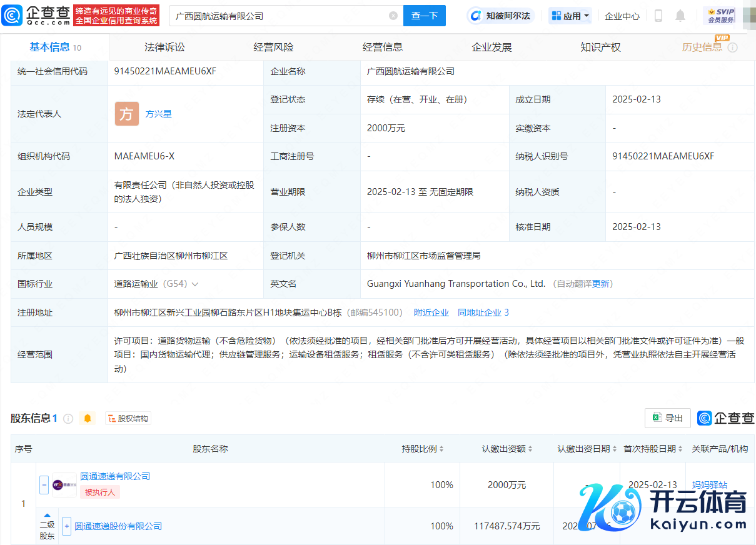Expand the 道路运输业 industry chevron
Viewport: 756px width, 545px height.
(195, 284)
